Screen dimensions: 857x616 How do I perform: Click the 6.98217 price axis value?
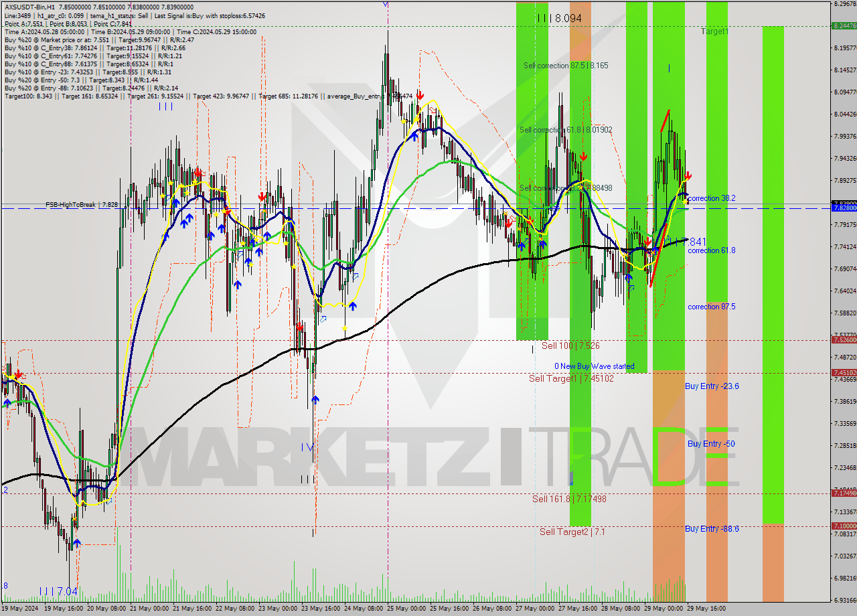coord(844,578)
